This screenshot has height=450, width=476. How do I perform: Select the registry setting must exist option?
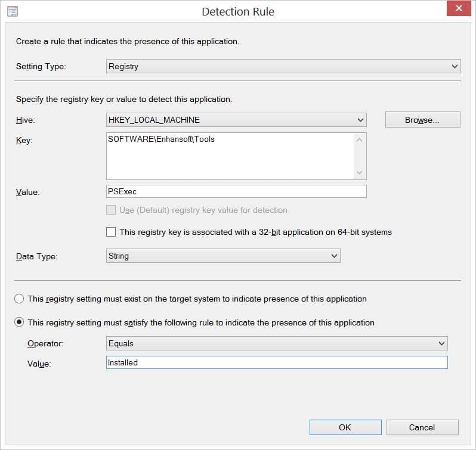pos(19,299)
